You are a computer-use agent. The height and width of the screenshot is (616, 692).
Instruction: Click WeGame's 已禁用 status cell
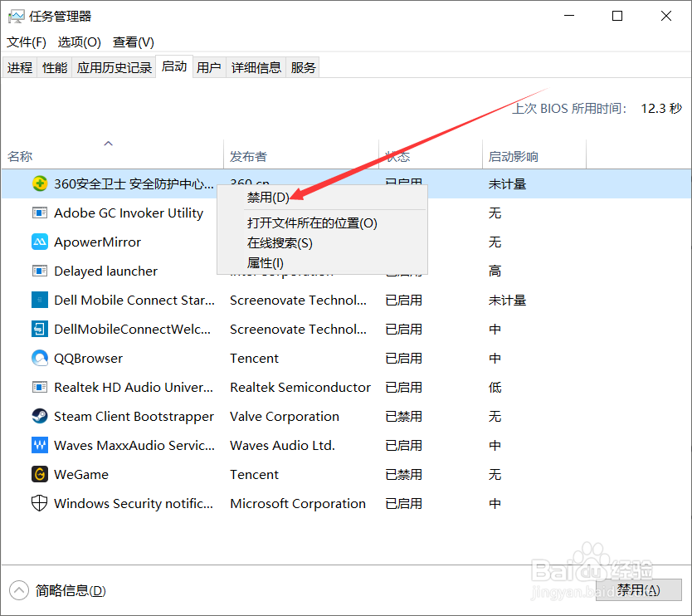point(403,474)
